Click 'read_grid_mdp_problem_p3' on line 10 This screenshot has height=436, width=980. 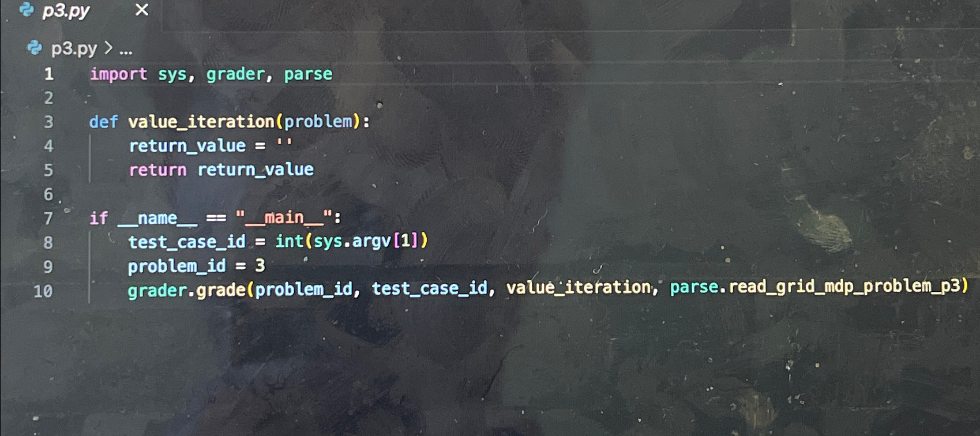click(x=844, y=285)
